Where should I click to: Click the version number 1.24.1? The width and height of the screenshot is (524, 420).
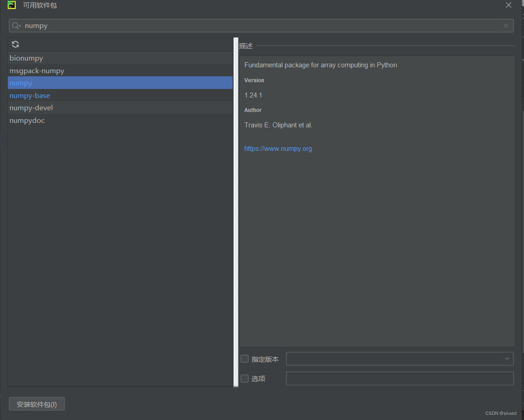tap(253, 95)
